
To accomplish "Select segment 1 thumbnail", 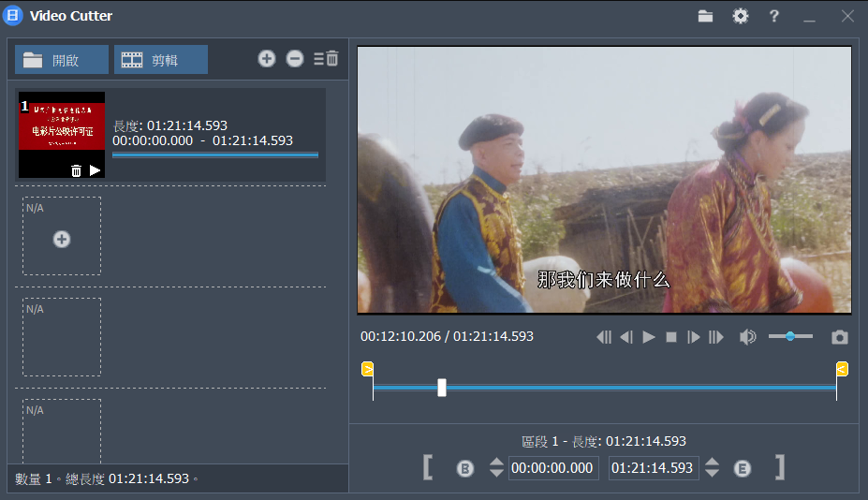I will click(x=62, y=135).
